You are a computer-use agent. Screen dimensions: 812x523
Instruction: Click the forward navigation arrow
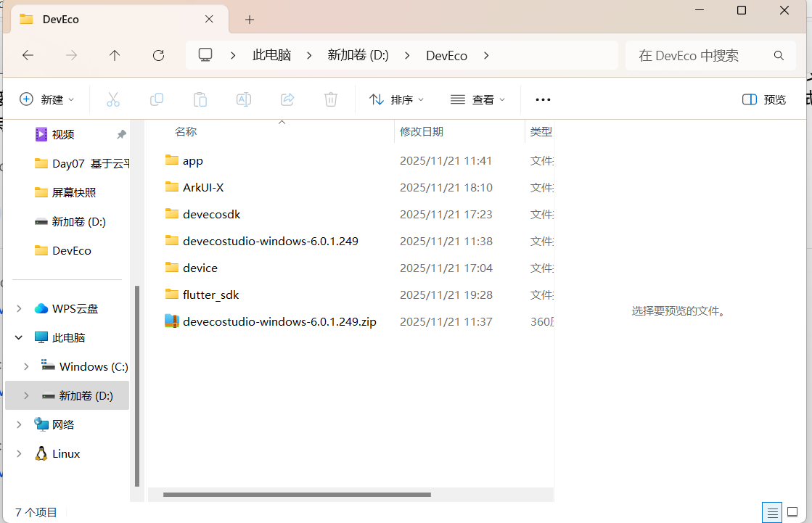[x=71, y=55]
